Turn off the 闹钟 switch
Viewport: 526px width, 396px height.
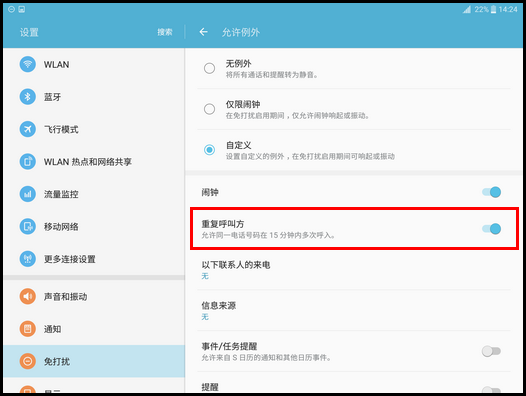491,192
